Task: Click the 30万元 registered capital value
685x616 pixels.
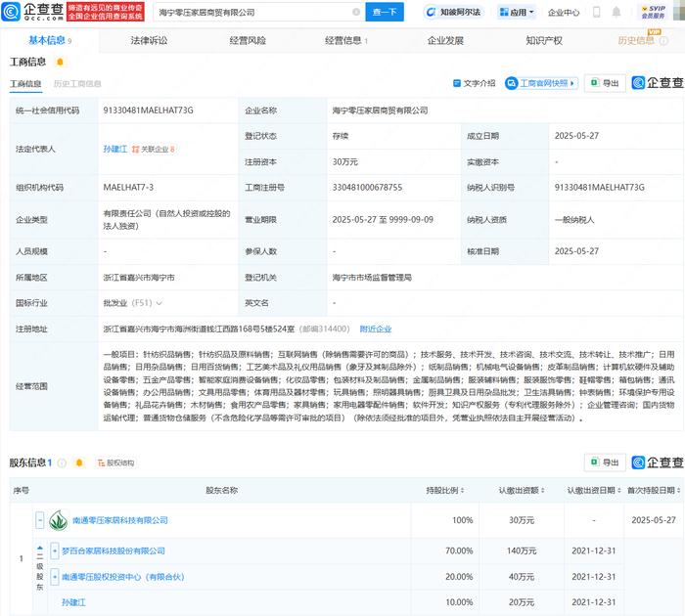Action: (344, 162)
